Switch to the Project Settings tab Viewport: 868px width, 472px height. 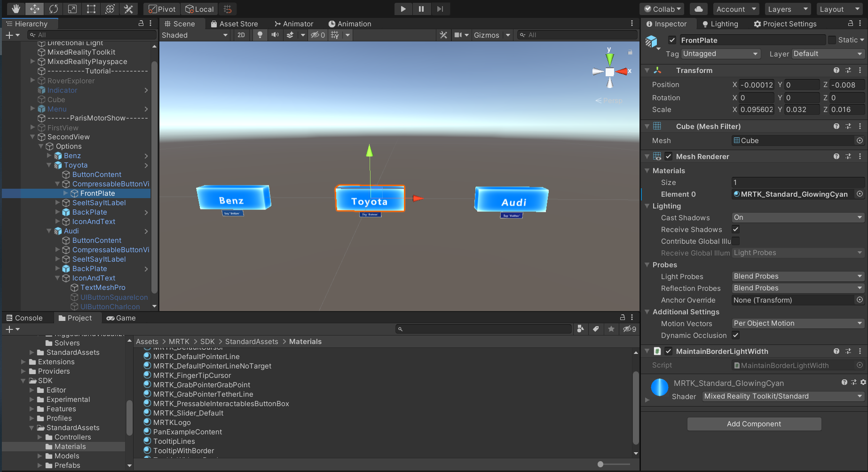pyautogui.click(x=785, y=24)
